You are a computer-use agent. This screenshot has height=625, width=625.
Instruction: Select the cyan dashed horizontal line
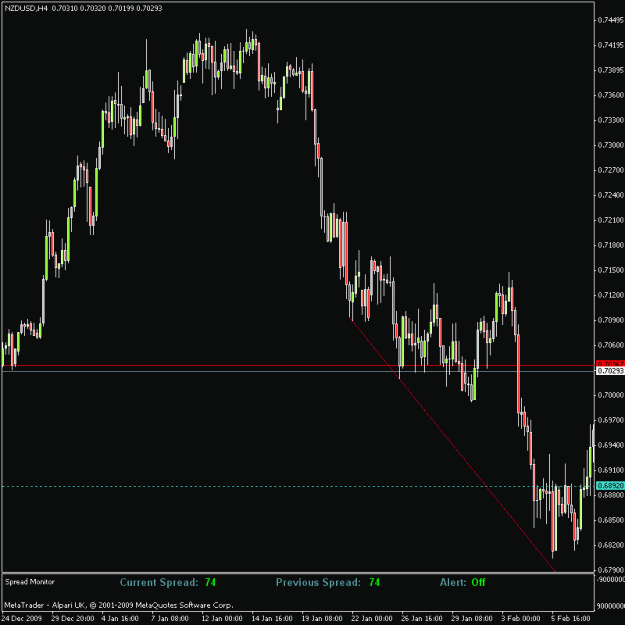pos(299,486)
